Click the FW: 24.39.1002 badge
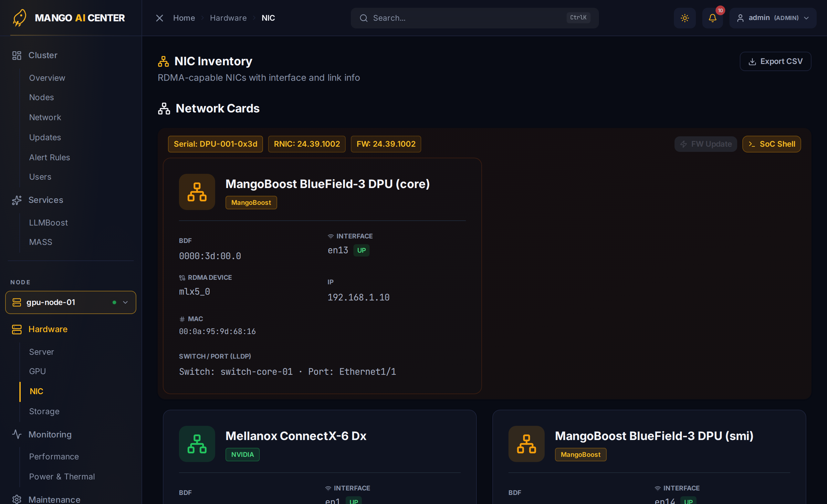 click(x=386, y=144)
